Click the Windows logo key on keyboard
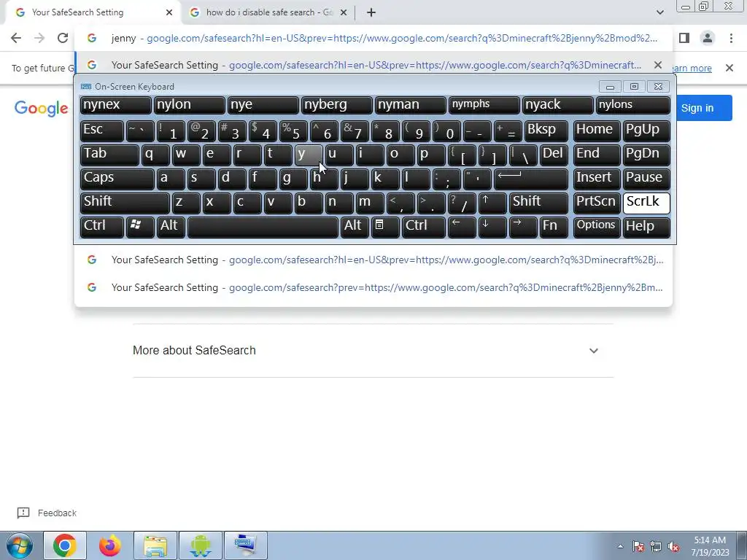The height and width of the screenshot is (560, 747). pos(140,227)
